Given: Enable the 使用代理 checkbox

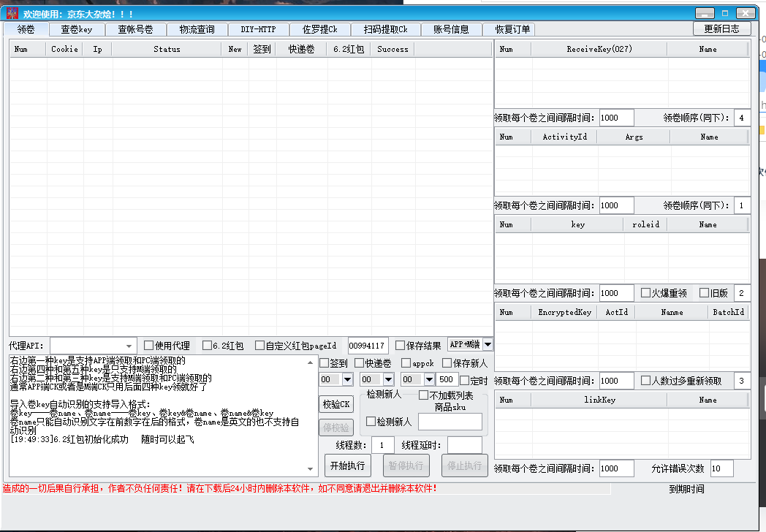Looking at the screenshot, I should [149, 346].
